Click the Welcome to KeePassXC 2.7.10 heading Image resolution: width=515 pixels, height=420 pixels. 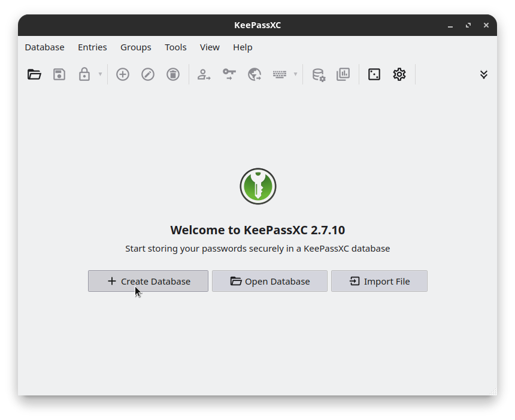257,230
